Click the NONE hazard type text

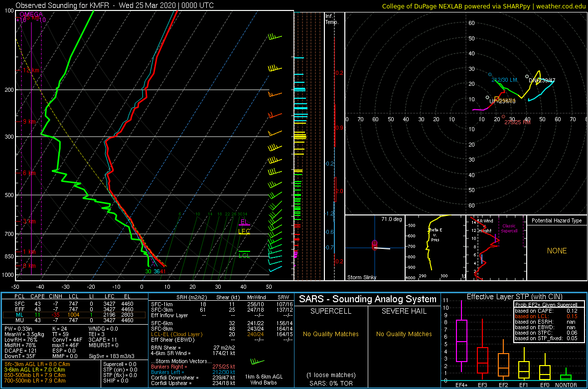coord(557,251)
